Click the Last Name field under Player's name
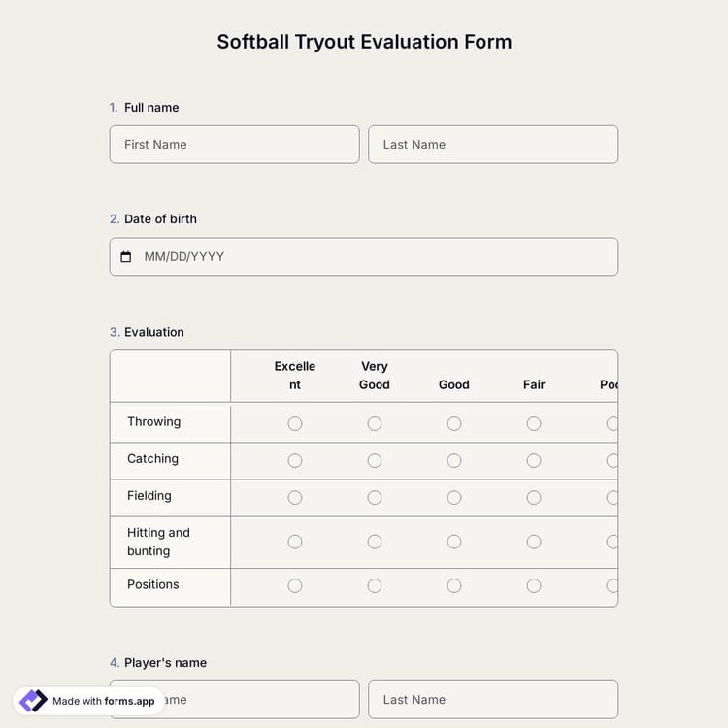The width and height of the screenshot is (728, 728). [492, 700]
